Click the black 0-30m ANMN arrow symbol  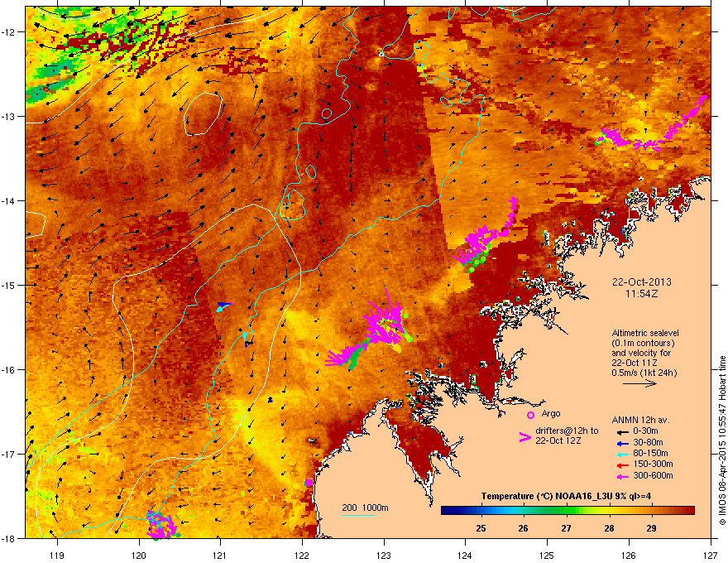pos(623,431)
